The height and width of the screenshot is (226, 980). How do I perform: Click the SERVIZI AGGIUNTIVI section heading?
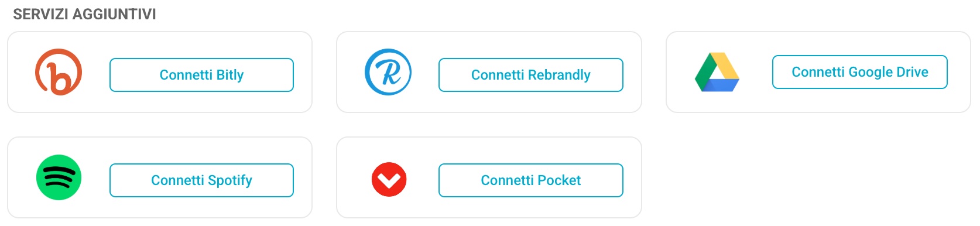(84, 14)
